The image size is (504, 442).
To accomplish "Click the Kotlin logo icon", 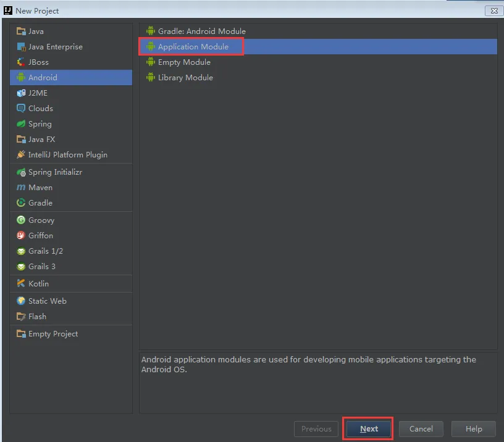I will pos(21,283).
